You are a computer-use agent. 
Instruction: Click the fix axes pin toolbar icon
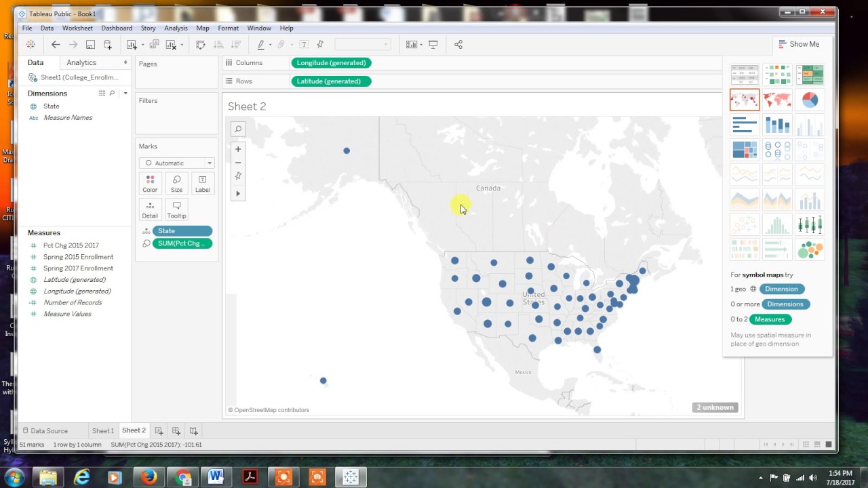[x=320, y=45]
